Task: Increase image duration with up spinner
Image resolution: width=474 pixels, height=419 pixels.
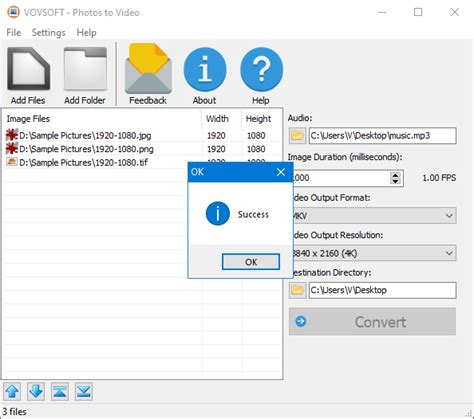Action: point(395,175)
